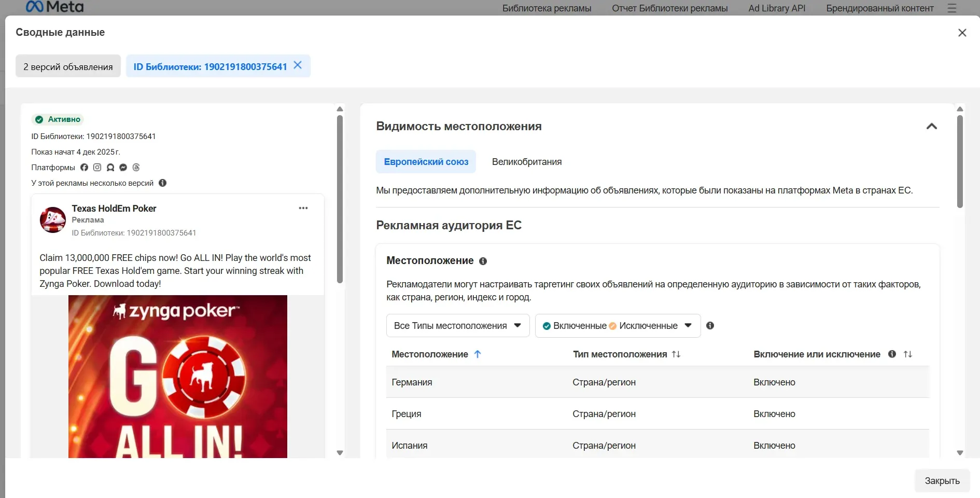
Task: Collapse the Видимость местоположения section
Action: coord(932,127)
